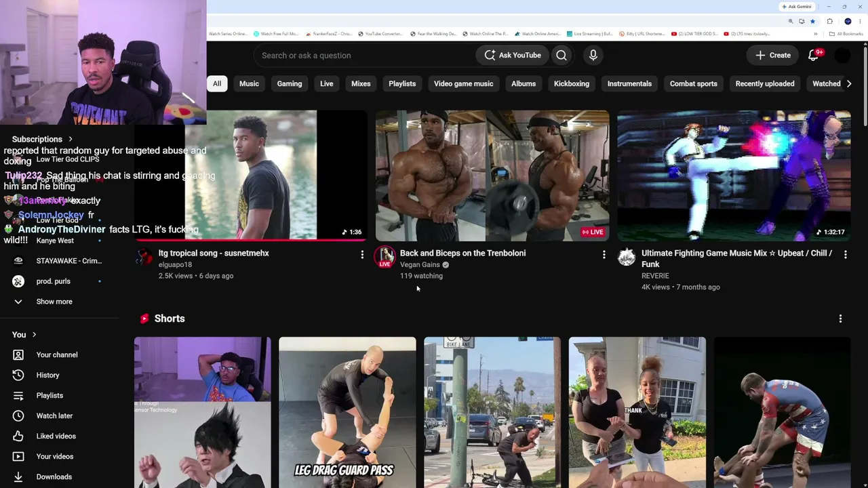The height and width of the screenshot is (488, 868).
Task: Select the Instrumentals filter chip
Action: click(x=629, y=84)
